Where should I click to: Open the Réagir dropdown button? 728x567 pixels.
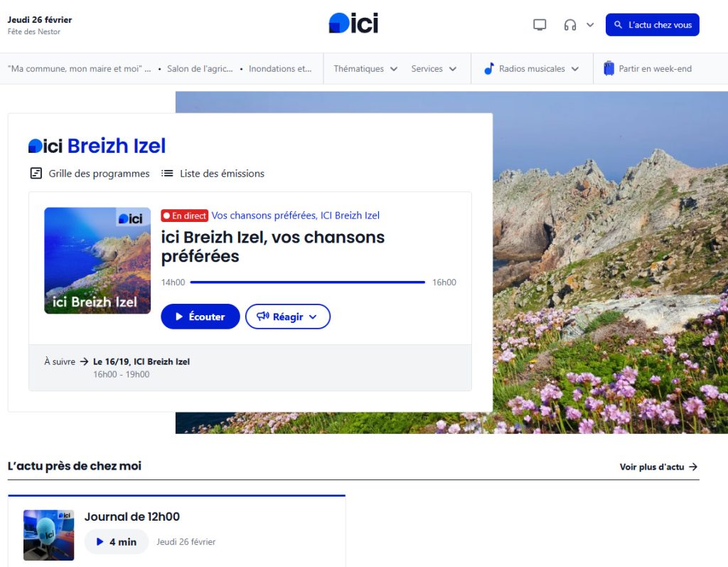(287, 317)
